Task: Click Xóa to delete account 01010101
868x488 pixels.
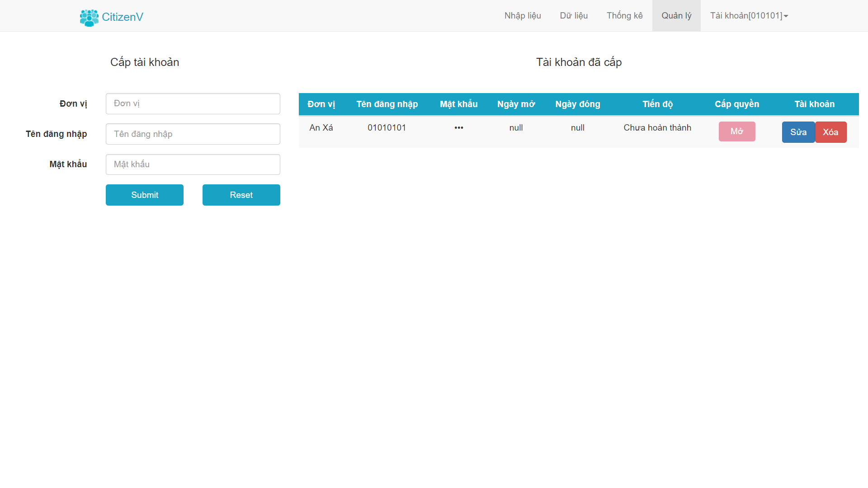Action: 830,132
